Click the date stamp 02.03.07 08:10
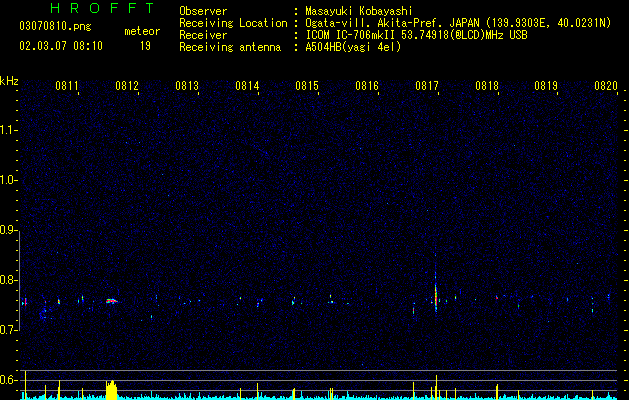This screenshot has width=629, height=400. [x=61, y=46]
